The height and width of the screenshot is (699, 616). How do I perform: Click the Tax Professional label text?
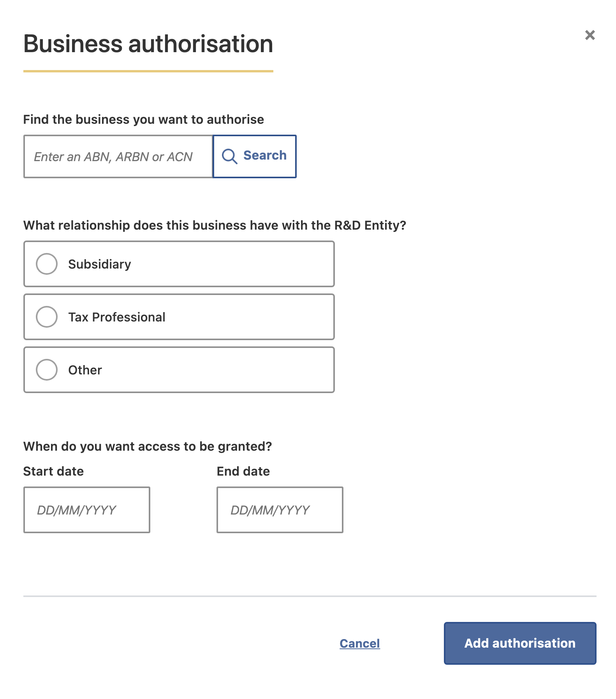tap(117, 317)
